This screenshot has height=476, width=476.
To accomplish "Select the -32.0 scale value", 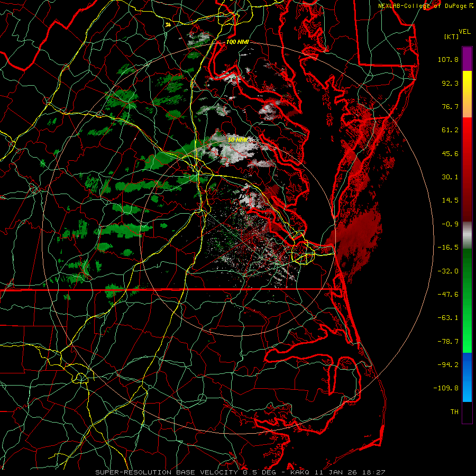I will pos(448,271).
